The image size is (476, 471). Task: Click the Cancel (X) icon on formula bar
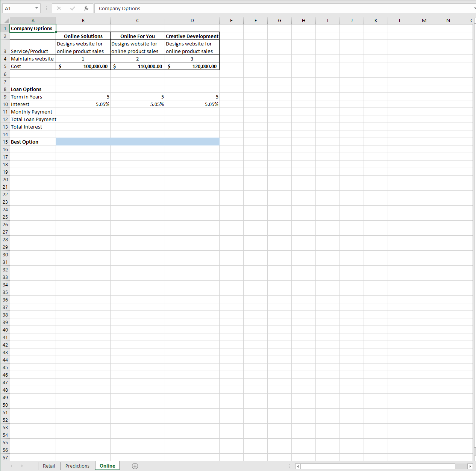pos(59,8)
